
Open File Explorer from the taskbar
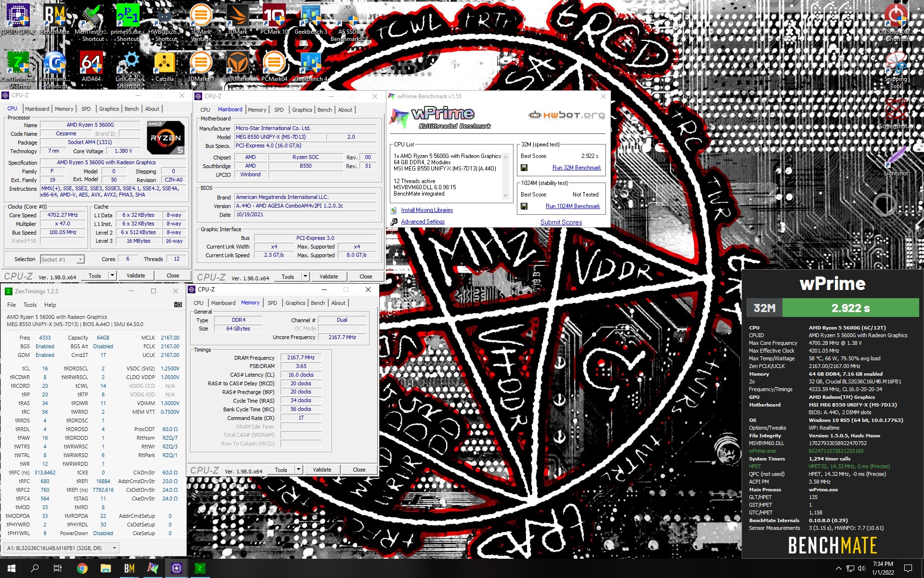(x=105, y=568)
